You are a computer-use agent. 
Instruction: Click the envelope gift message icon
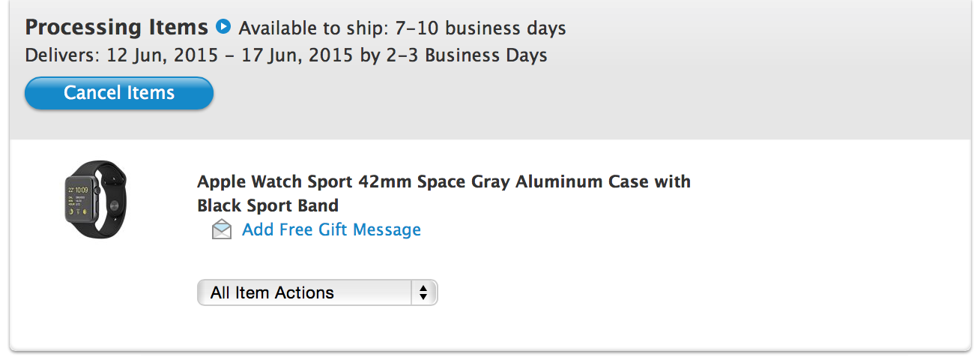(222, 229)
